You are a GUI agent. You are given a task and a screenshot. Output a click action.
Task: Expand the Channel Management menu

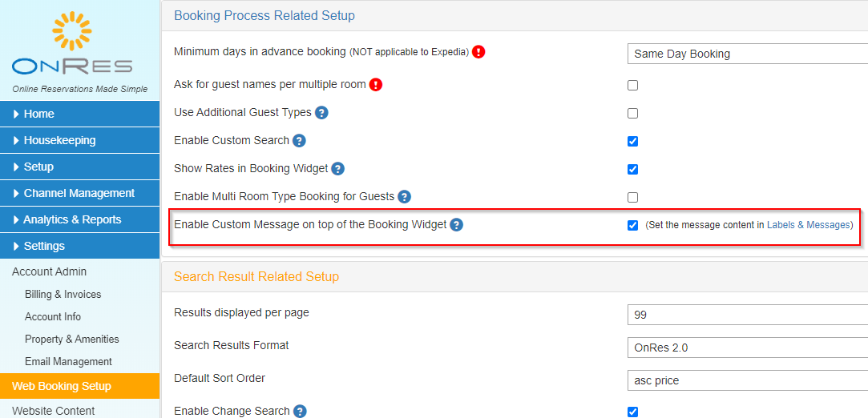tap(79, 193)
